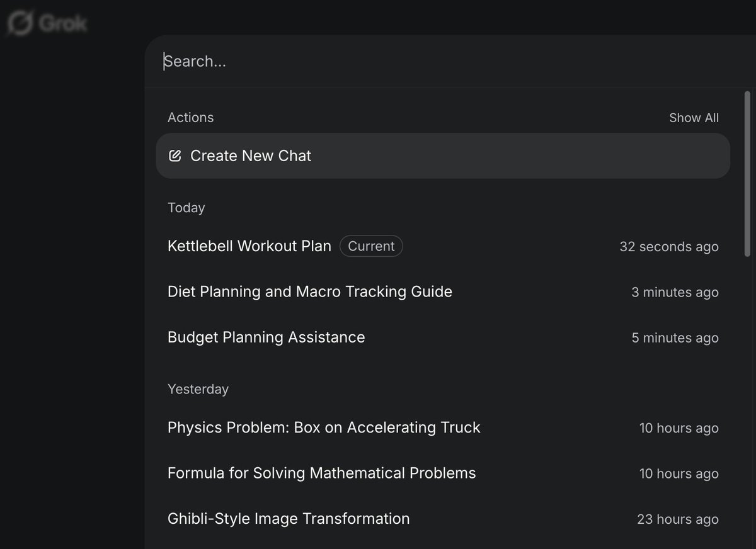Open Diet Planning and Macro Tracking Guide
The width and height of the screenshot is (756, 549).
443,291
